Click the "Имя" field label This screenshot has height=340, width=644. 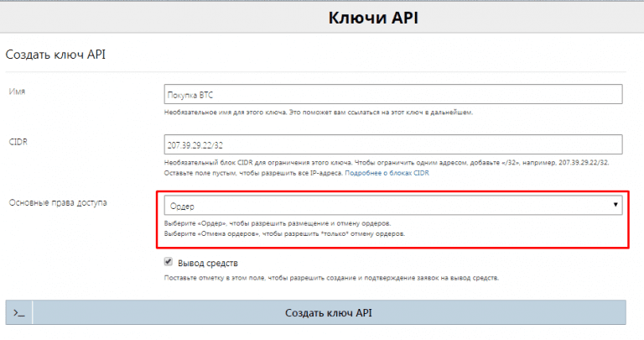pos(17,91)
